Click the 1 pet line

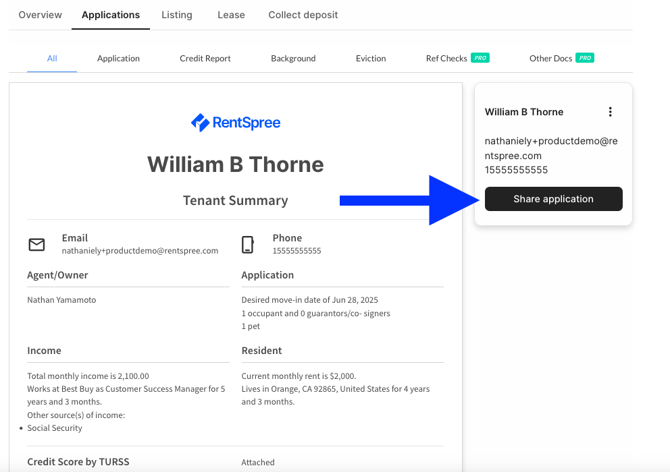coord(250,326)
